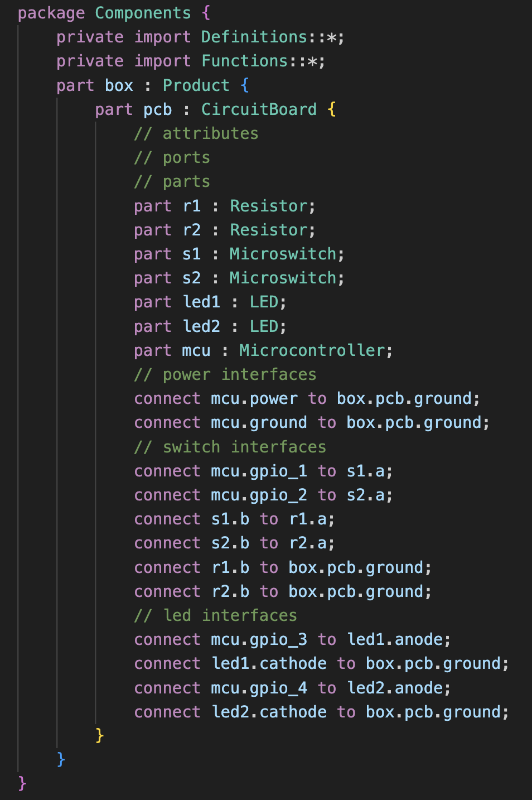Click the switch interfaces comment
Viewport: 532px width, 800px height.
[x=230, y=447]
